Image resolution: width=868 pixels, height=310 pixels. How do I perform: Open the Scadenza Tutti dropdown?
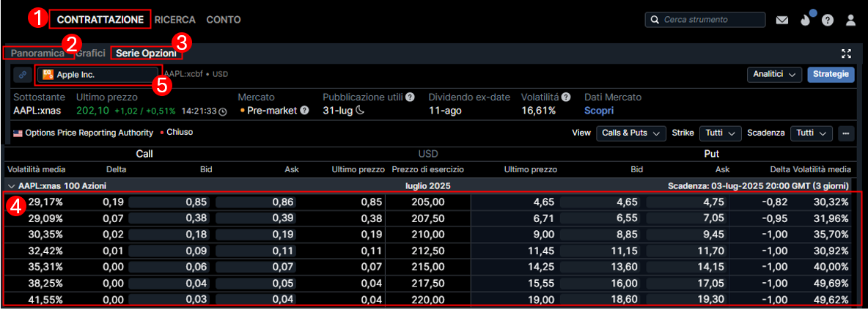pyautogui.click(x=812, y=133)
